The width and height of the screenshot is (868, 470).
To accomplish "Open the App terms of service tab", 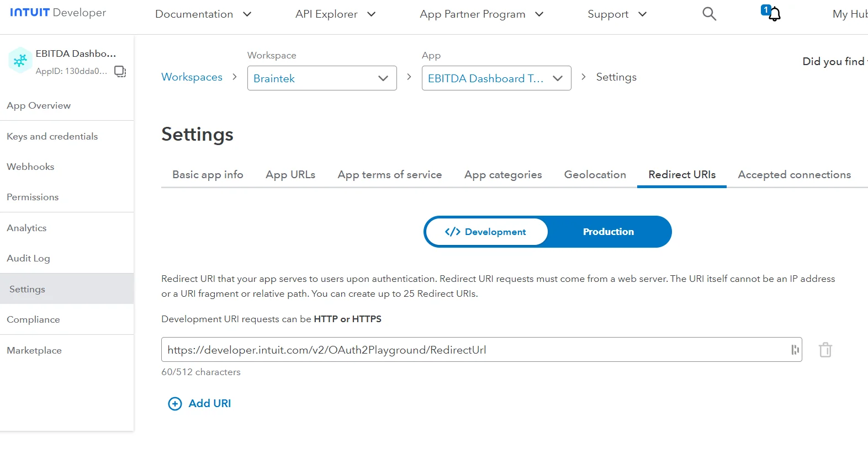I will (x=390, y=175).
